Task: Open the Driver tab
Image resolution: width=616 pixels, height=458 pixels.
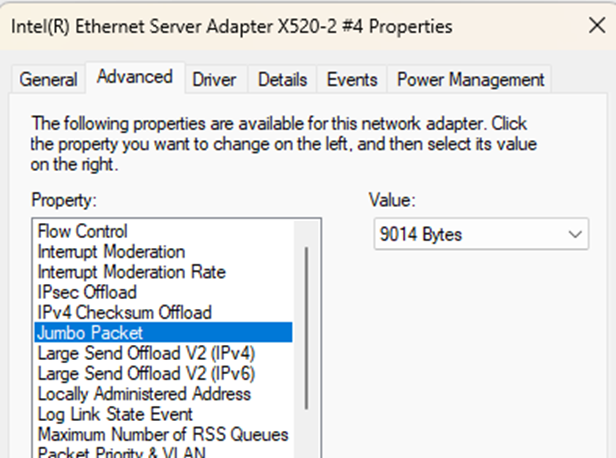Action: pyautogui.click(x=213, y=79)
